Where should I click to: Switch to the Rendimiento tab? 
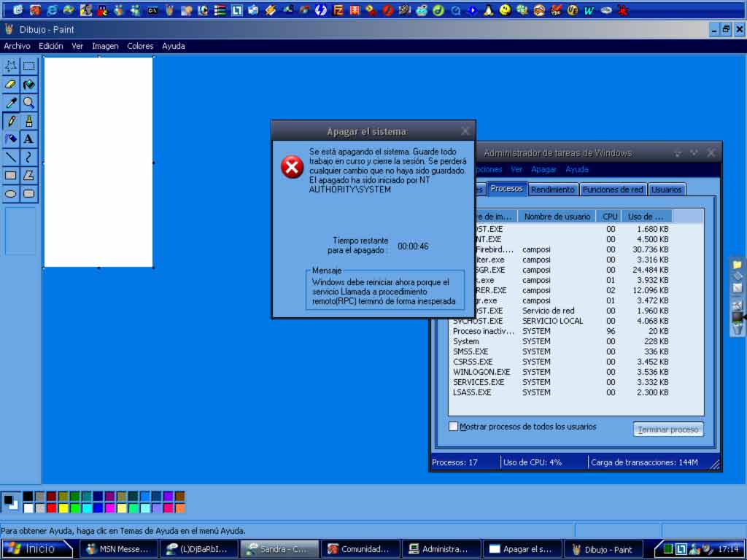pyautogui.click(x=552, y=190)
